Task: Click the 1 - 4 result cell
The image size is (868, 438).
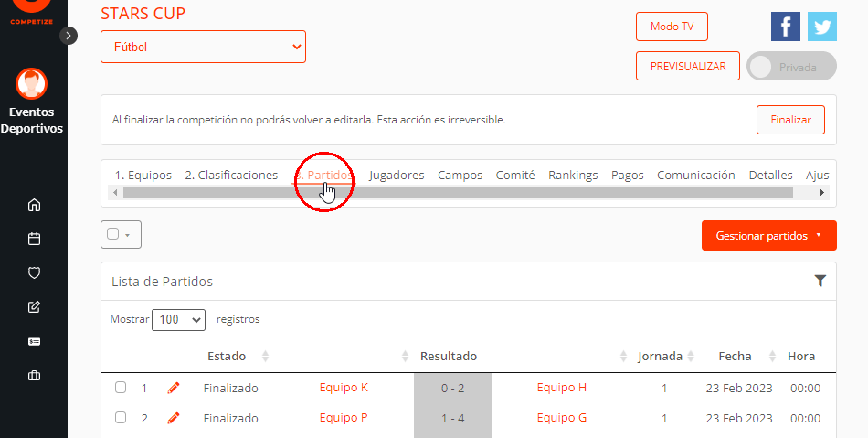Action: tap(453, 418)
